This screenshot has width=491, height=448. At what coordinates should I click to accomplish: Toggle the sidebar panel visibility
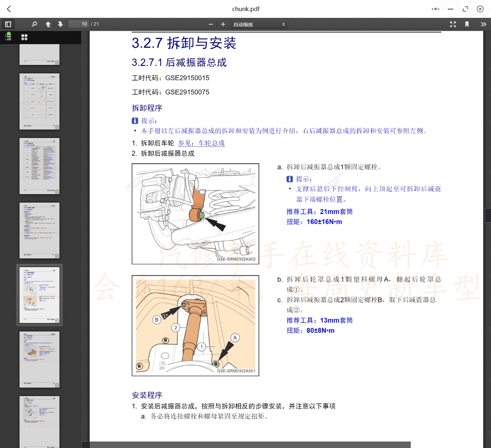(8, 24)
